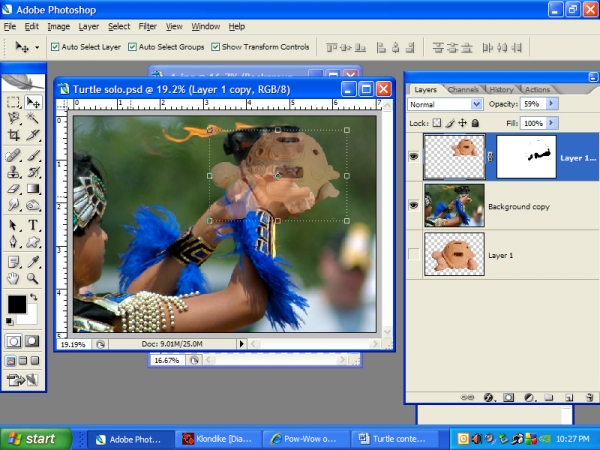The width and height of the screenshot is (600, 450).
Task: Toggle Auto Select Groups checkbox
Action: pyautogui.click(x=132, y=47)
